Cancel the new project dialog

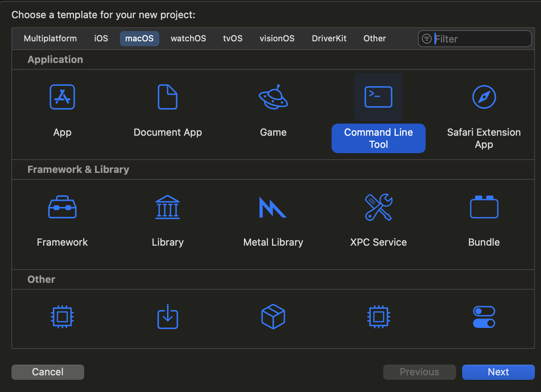47,372
